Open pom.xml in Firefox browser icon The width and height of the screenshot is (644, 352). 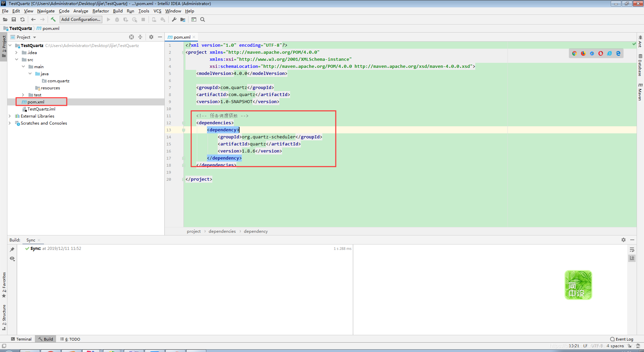click(583, 53)
